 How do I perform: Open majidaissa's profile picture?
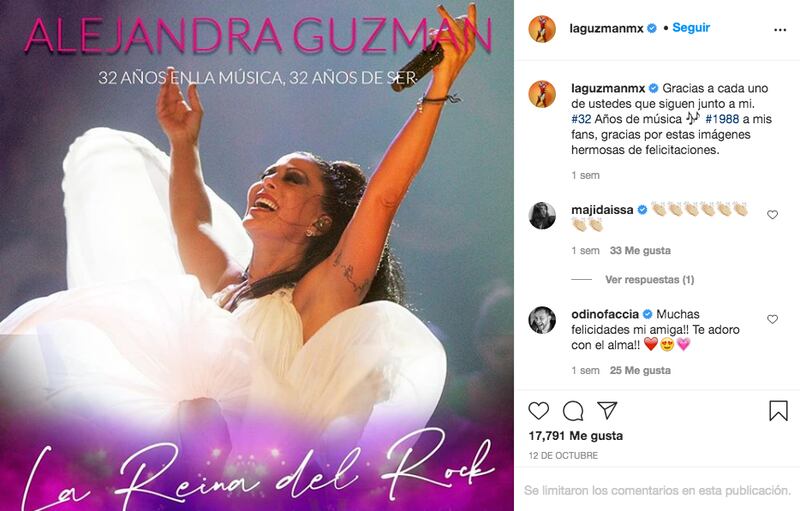(542, 215)
